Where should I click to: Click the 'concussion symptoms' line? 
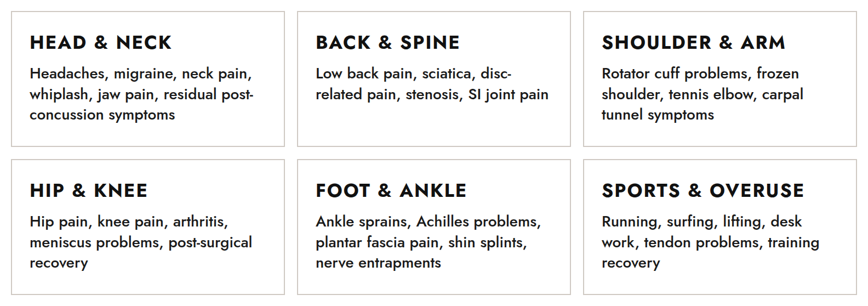pos(102,115)
